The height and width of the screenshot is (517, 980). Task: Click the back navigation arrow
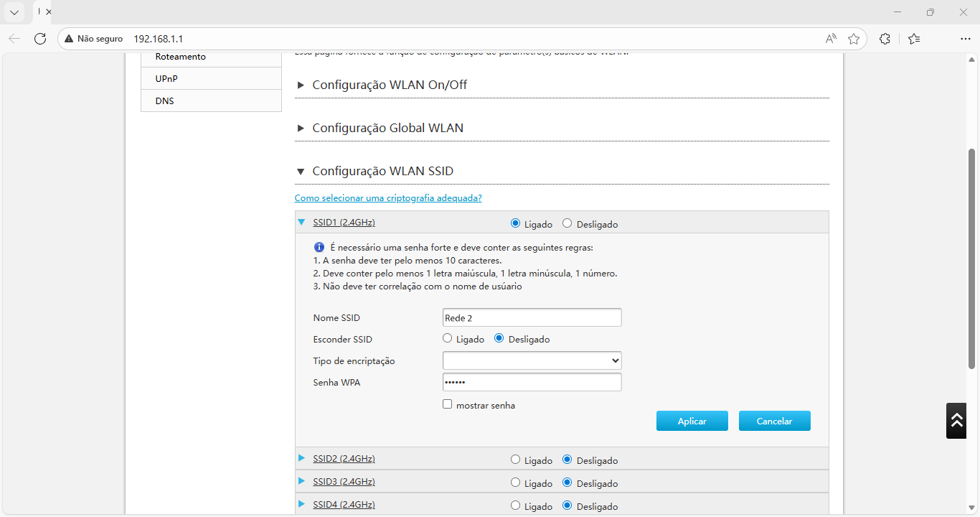14,39
